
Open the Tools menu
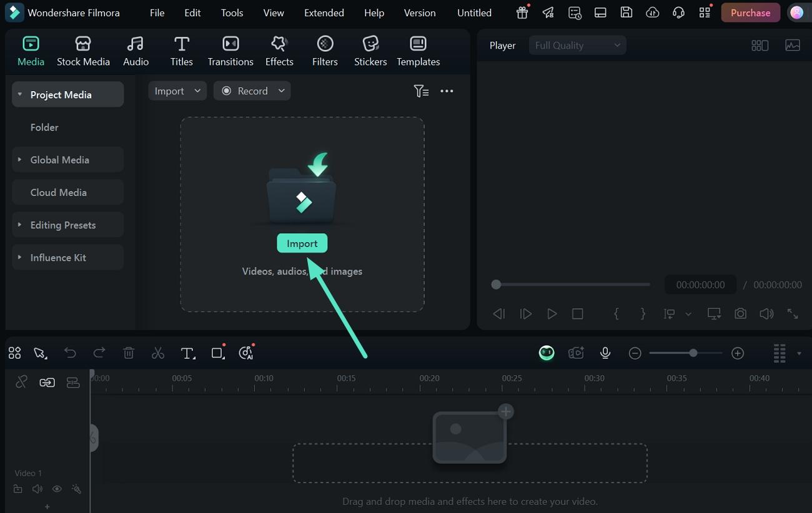[x=232, y=12]
